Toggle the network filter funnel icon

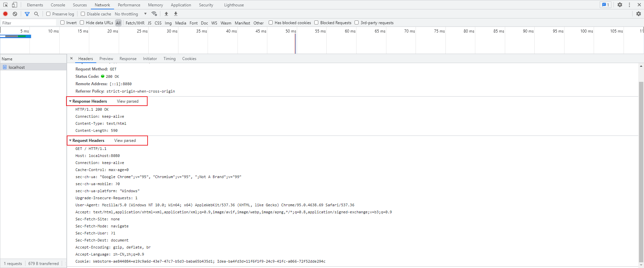tap(27, 14)
